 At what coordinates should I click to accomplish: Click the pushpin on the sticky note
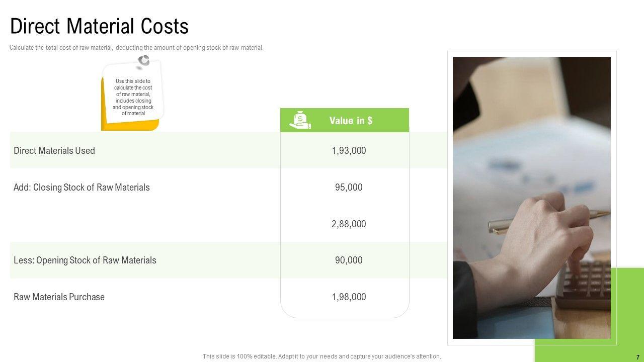coord(144,61)
